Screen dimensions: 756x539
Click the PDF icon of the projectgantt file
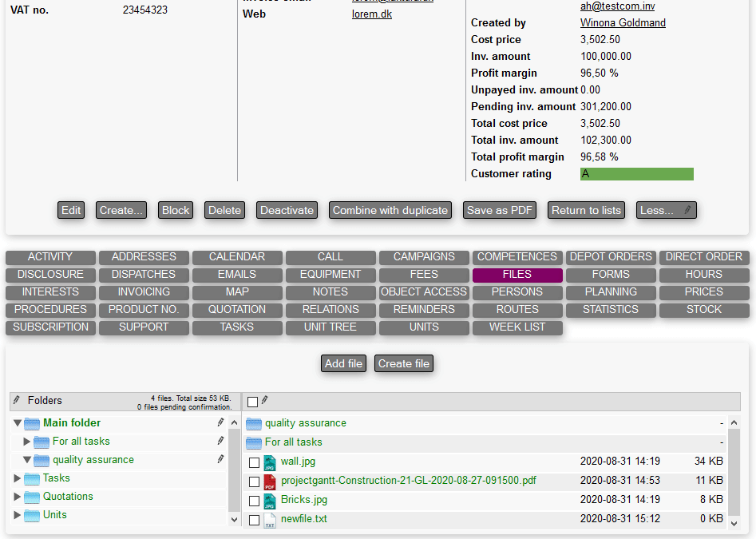[x=270, y=482]
